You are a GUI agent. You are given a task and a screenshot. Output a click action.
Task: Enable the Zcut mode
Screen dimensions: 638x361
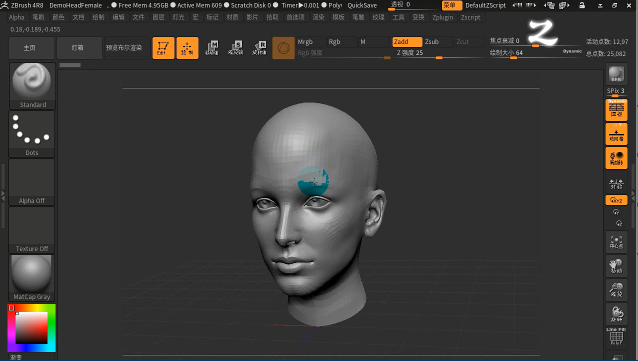[x=469, y=42]
